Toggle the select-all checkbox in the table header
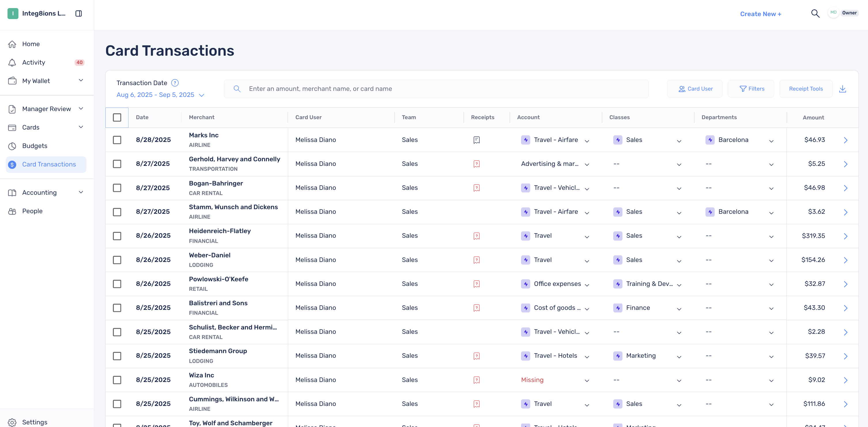 coord(117,117)
